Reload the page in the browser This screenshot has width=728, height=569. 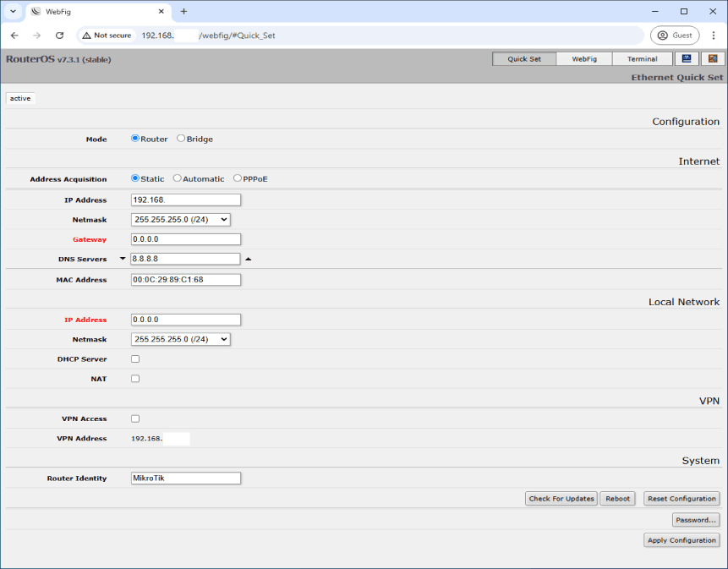59,36
